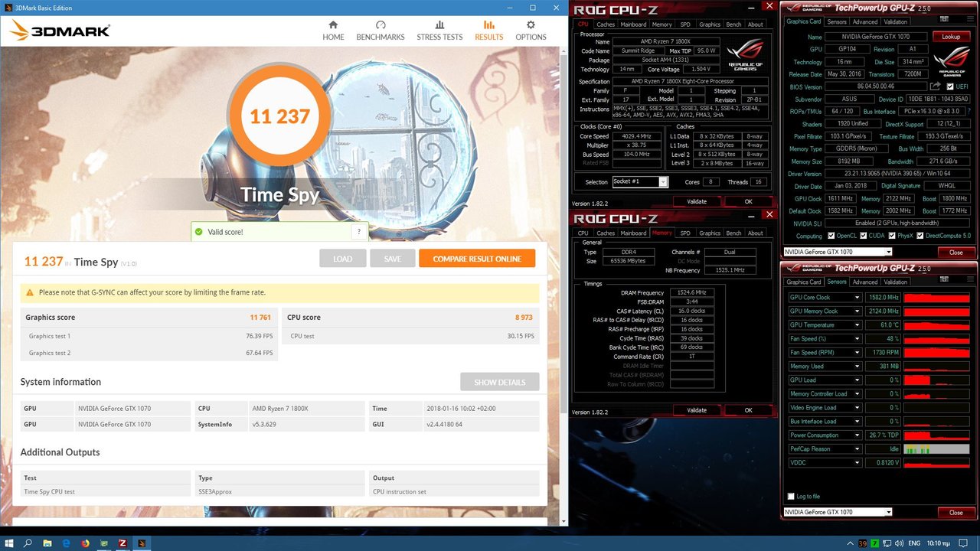Open GPU selector dropdown in GPU-Z Sensors window
980x551 pixels.
coord(838,512)
